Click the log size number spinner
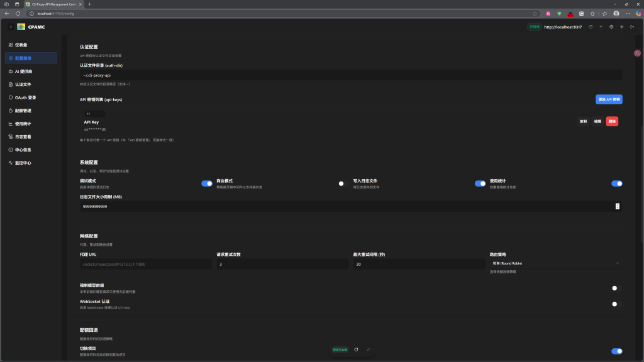 (x=618, y=206)
